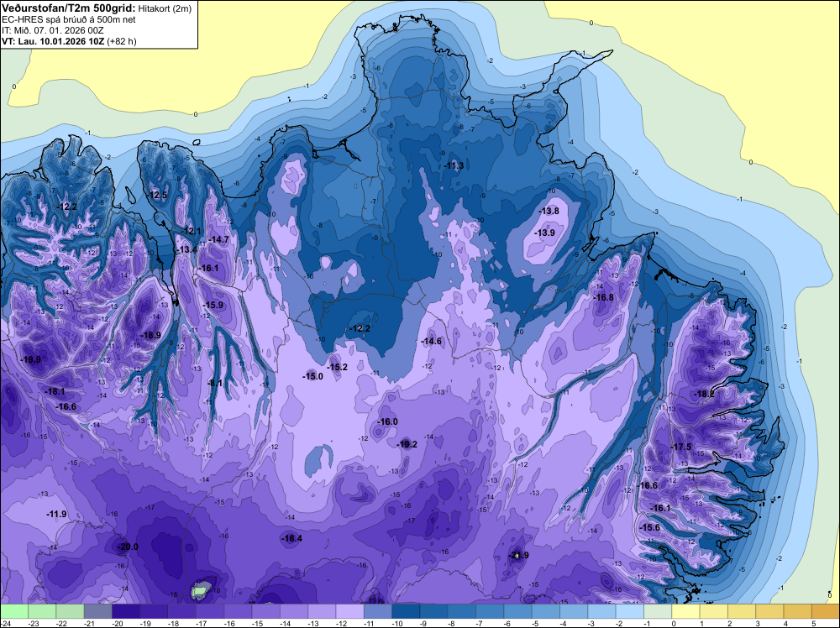Image resolution: width=840 pixels, height=628 pixels.
Task: Select the dark blue legend swatch above -10
Action: [406, 611]
